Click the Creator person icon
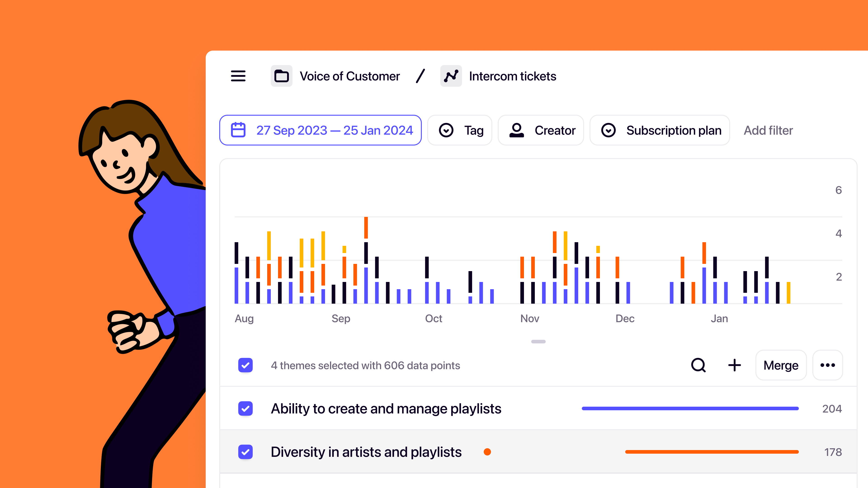This screenshot has width=868, height=488. pos(516,130)
